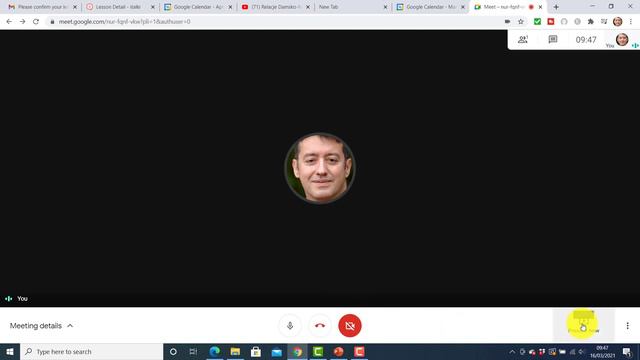
Task: Open taskbar clock and date
Action: pyautogui.click(x=602, y=351)
